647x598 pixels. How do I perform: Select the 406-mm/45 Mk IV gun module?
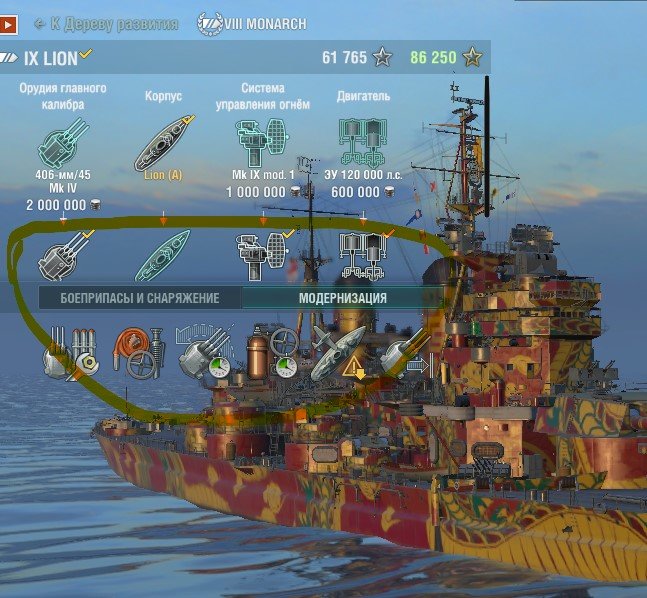tap(63, 143)
